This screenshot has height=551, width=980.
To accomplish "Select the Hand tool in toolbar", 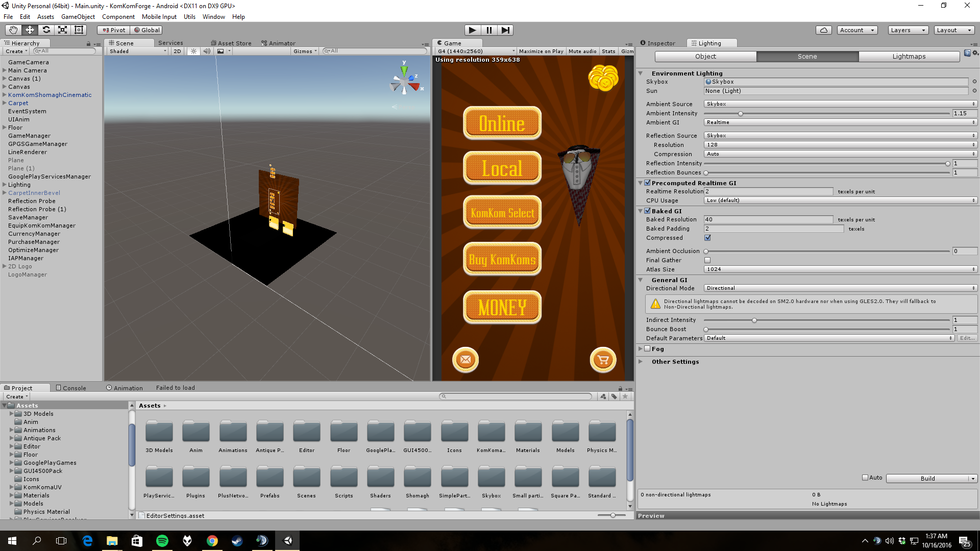I will tap(13, 30).
